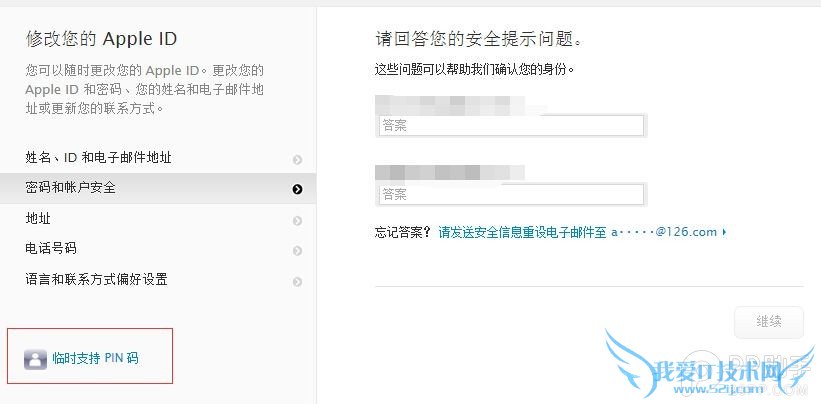
Task: Click the 修改您的 Apple ID heading
Action: [101, 40]
